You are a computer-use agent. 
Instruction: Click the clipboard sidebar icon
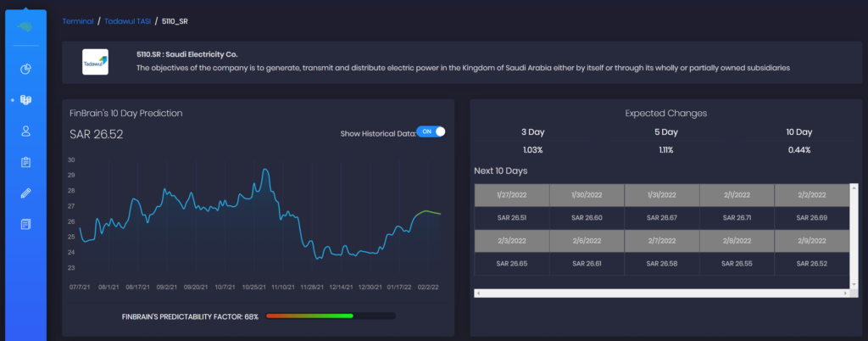point(25,162)
